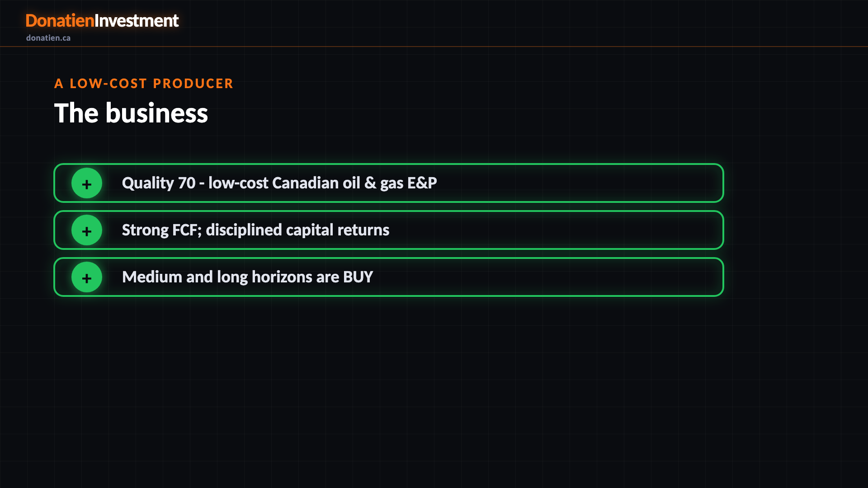
Task: Click the plus icon beside Strong FCF
Action: tap(87, 230)
